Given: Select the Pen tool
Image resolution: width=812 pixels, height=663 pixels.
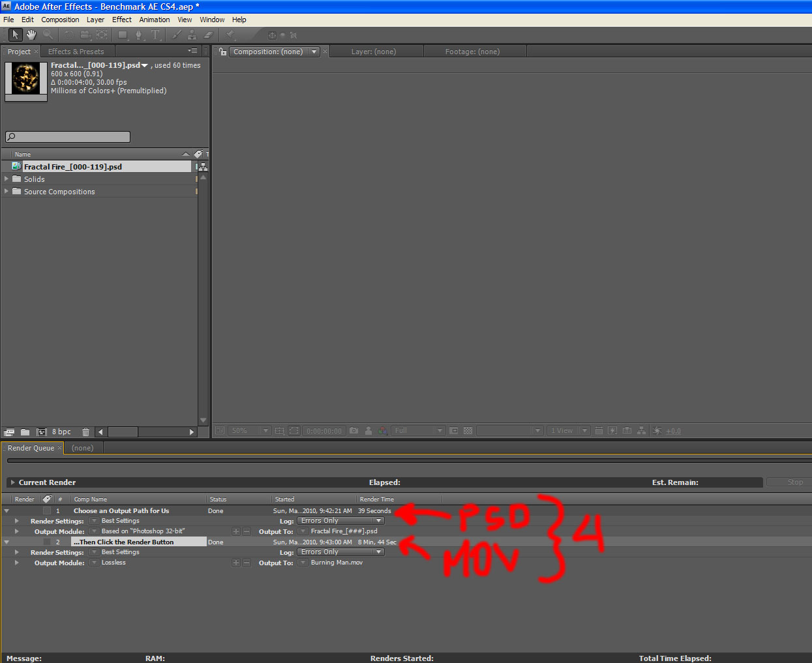Looking at the screenshot, I should 139,35.
